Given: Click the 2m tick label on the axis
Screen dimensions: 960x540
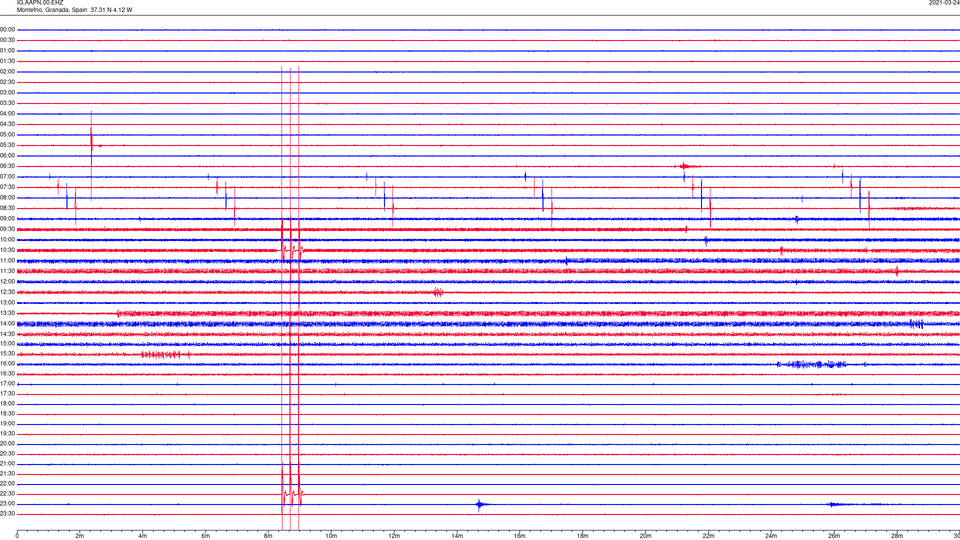Looking at the screenshot, I should (80, 536).
